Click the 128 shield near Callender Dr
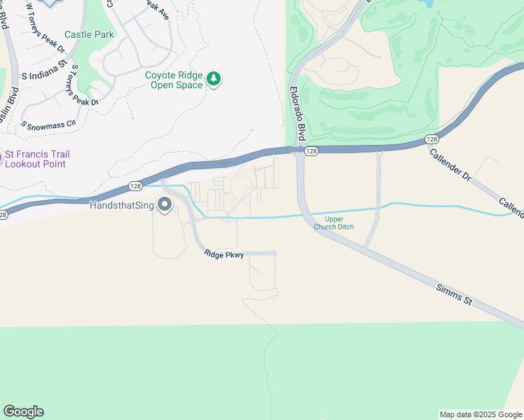The height and width of the screenshot is (420, 524). pyautogui.click(x=432, y=139)
